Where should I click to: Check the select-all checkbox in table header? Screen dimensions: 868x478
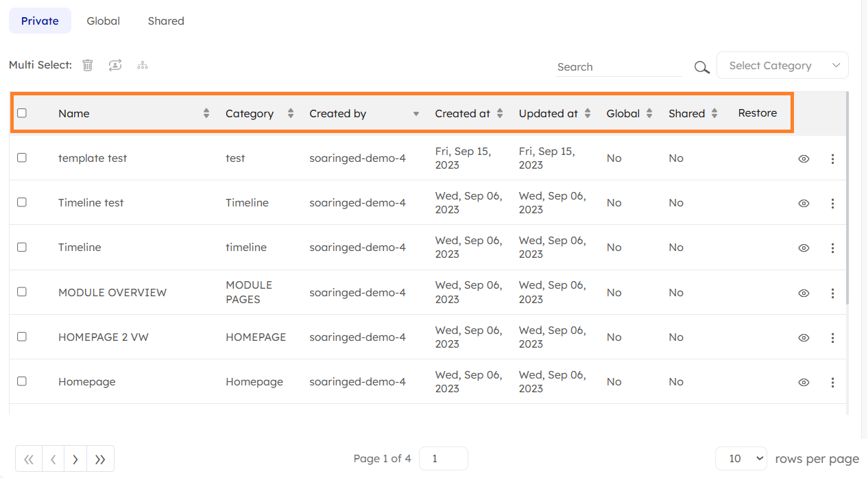[22, 113]
